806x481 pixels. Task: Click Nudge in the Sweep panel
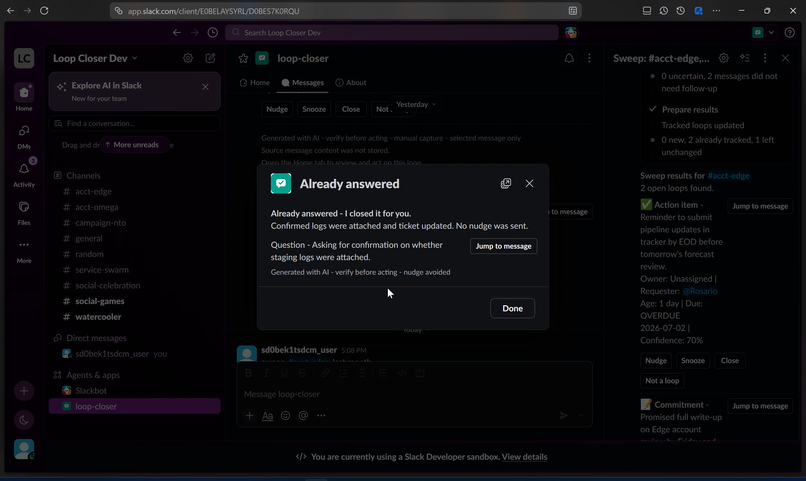pos(656,360)
